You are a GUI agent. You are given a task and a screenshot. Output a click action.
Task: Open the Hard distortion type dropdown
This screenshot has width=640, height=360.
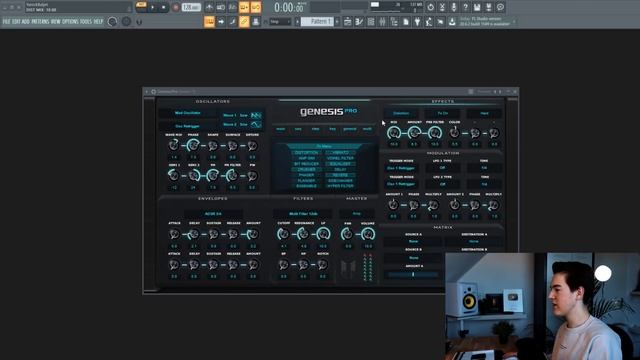pyautogui.click(x=484, y=113)
